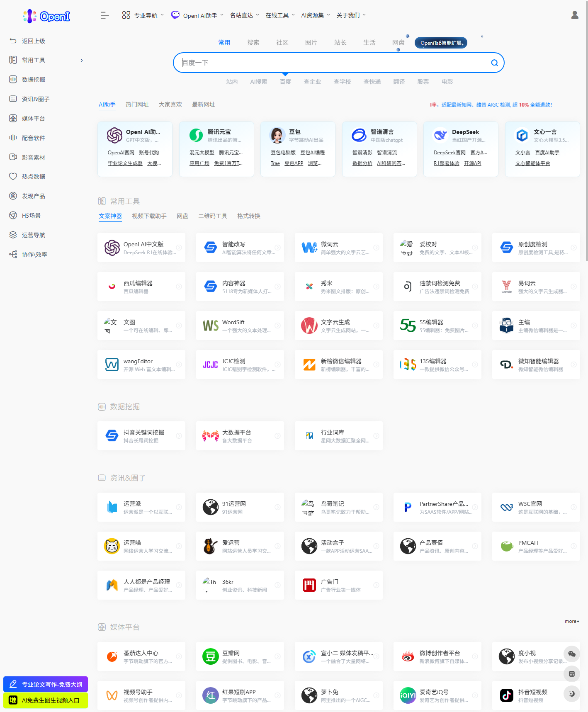Open the user account profile icon

point(574,15)
